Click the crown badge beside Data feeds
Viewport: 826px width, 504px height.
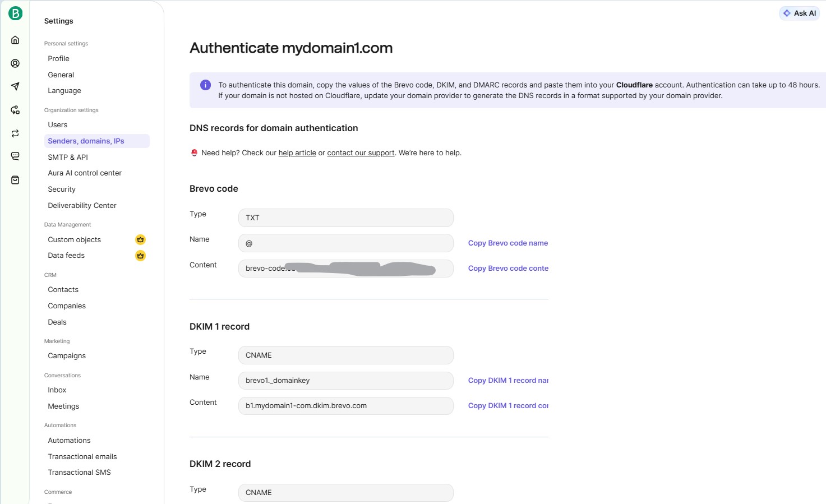140,256
